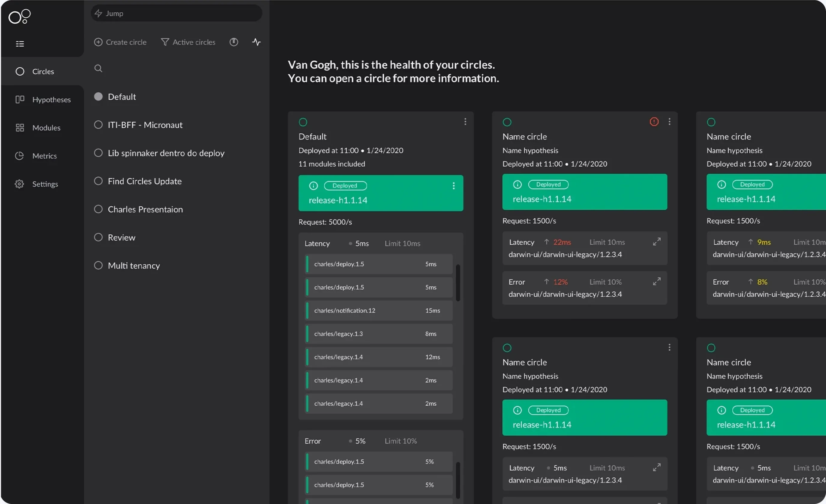The image size is (826, 504).
Task: Click the Error 8% value in right card
Action: click(x=762, y=282)
